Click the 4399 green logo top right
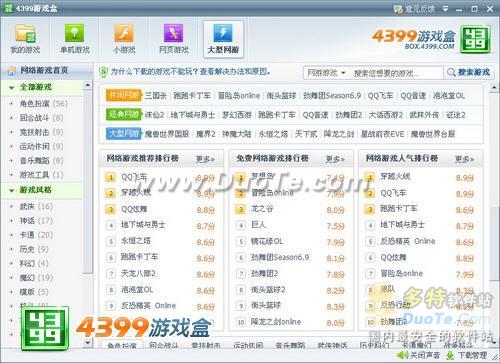 [475, 39]
